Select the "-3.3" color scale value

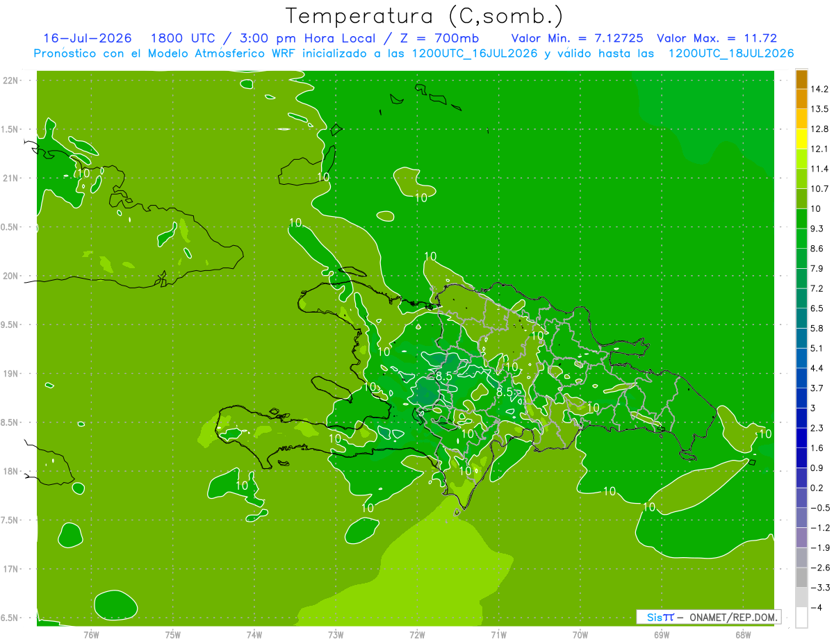(820, 587)
